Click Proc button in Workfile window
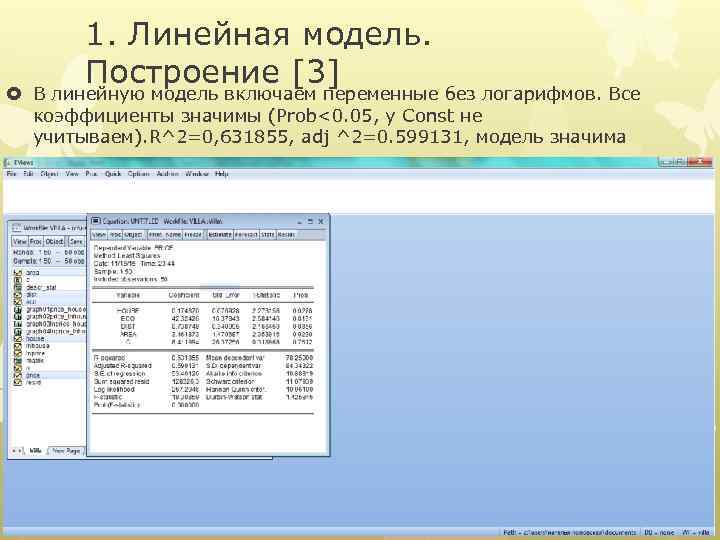The height and width of the screenshot is (540, 720). [36, 242]
